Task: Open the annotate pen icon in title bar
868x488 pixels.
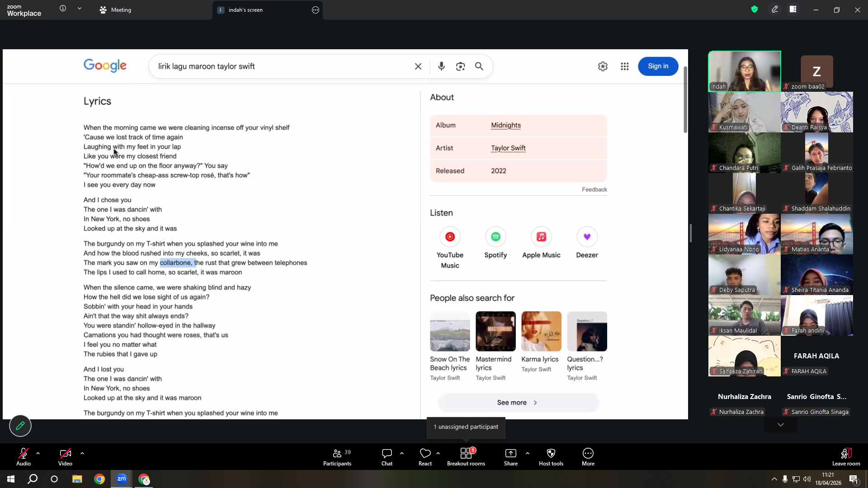Action: tap(775, 9)
